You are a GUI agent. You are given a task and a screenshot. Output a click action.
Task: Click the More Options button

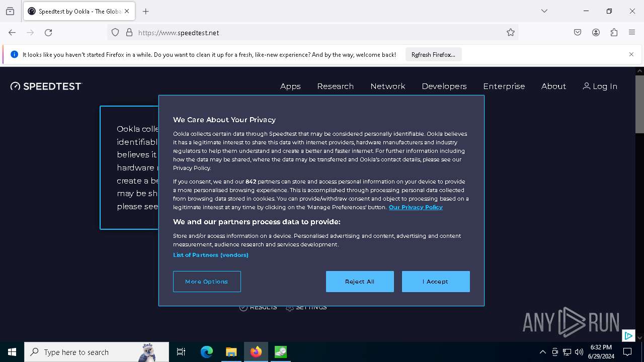tap(207, 282)
